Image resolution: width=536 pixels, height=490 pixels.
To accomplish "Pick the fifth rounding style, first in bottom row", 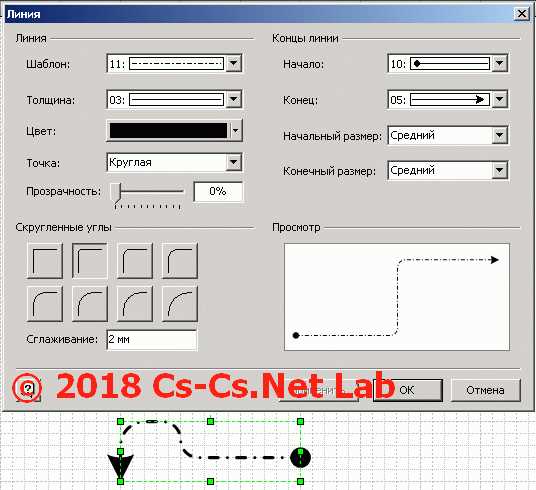I will (45, 304).
